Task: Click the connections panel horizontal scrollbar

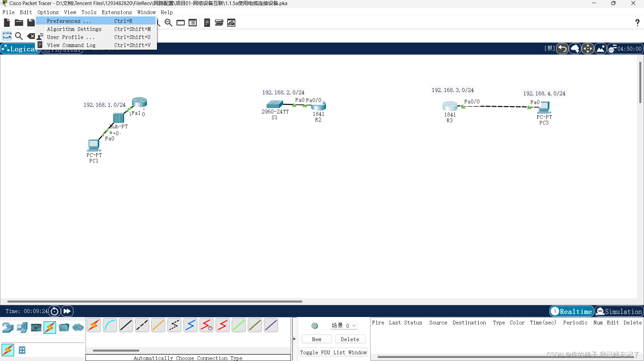Action: click(116, 350)
